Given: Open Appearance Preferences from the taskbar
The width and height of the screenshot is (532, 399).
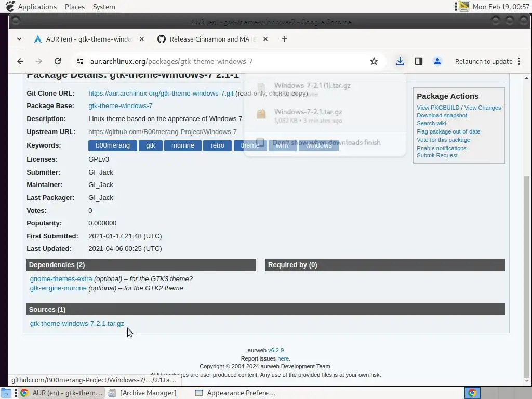Looking at the screenshot, I should pos(236,393).
